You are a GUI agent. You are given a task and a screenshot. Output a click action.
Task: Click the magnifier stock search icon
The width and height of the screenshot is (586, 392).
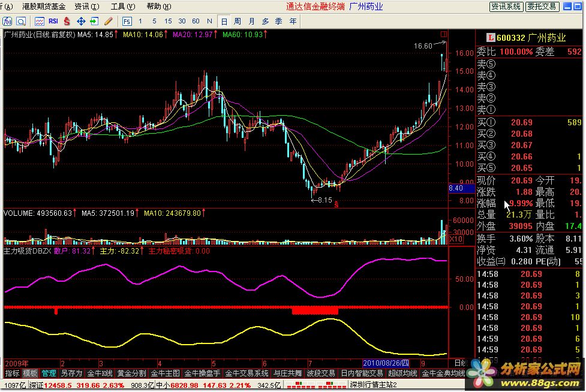(x=21, y=22)
